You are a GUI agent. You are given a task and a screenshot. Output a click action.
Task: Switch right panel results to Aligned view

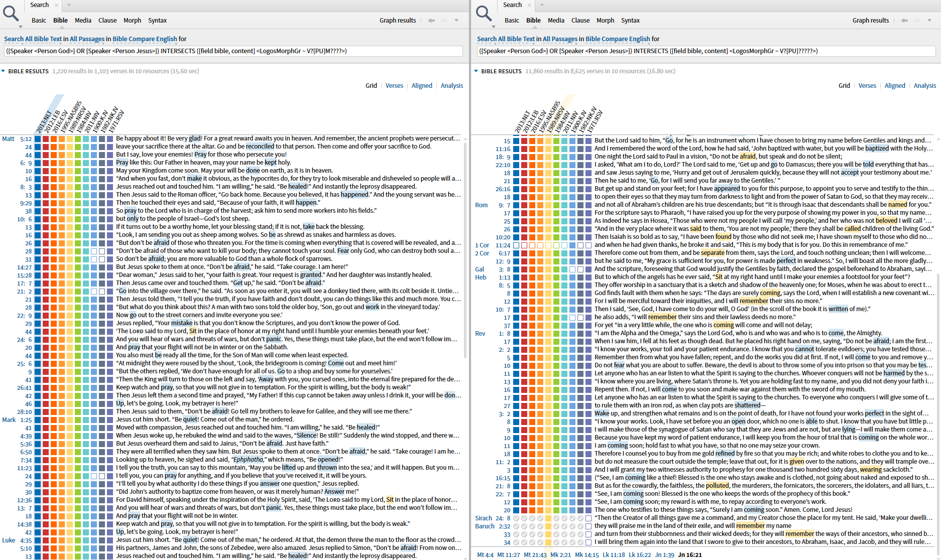coord(895,86)
